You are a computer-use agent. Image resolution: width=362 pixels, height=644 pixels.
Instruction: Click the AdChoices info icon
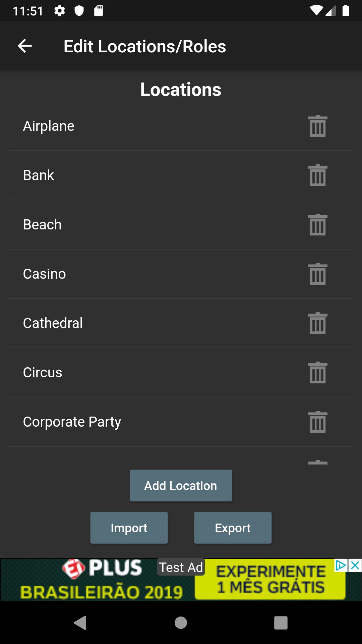point(341,566)
